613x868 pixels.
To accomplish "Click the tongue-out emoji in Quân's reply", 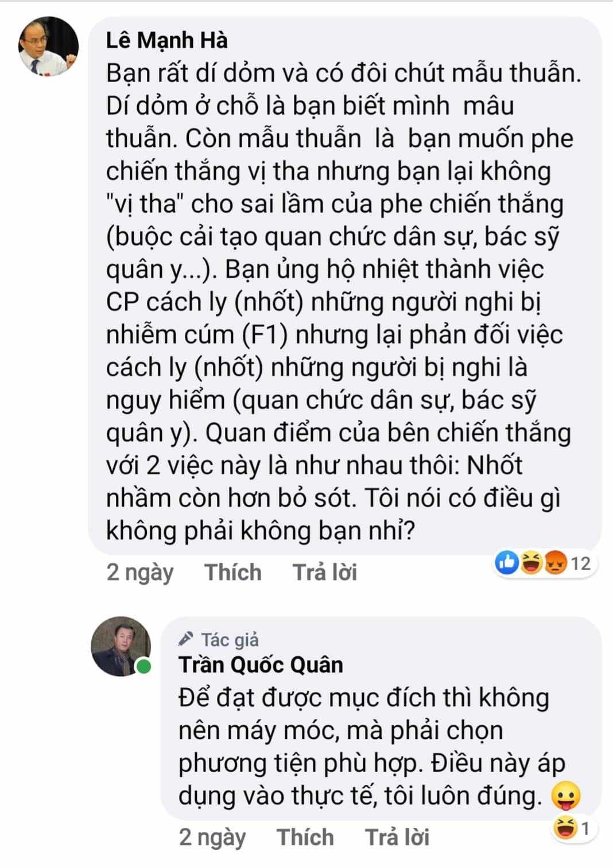I will click(565, 796).
